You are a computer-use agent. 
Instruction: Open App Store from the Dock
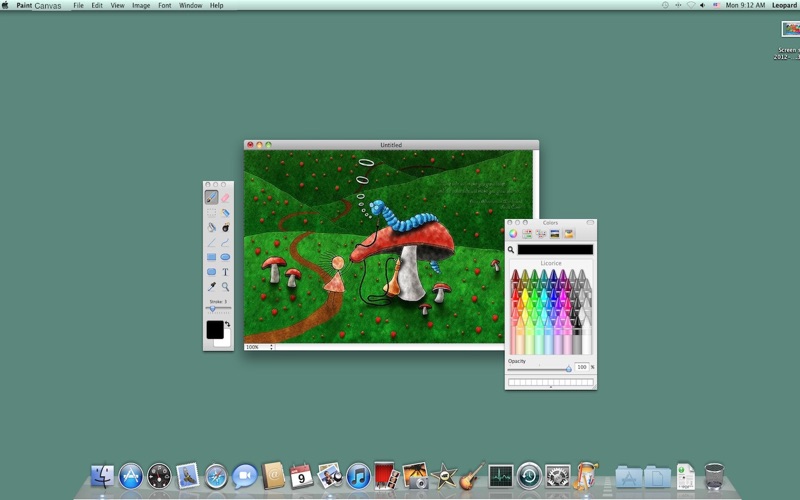point(131,476)
